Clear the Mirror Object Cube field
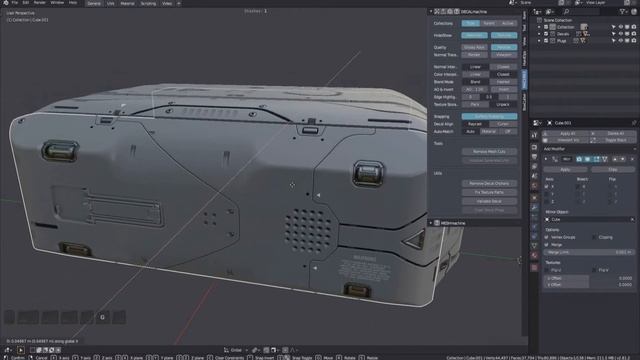Screen dimensions: 640x360 click(632, 220)
